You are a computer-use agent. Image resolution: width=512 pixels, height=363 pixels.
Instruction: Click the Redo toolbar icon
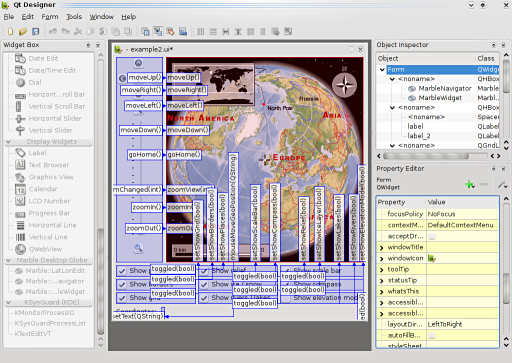(x=66, y=32)
